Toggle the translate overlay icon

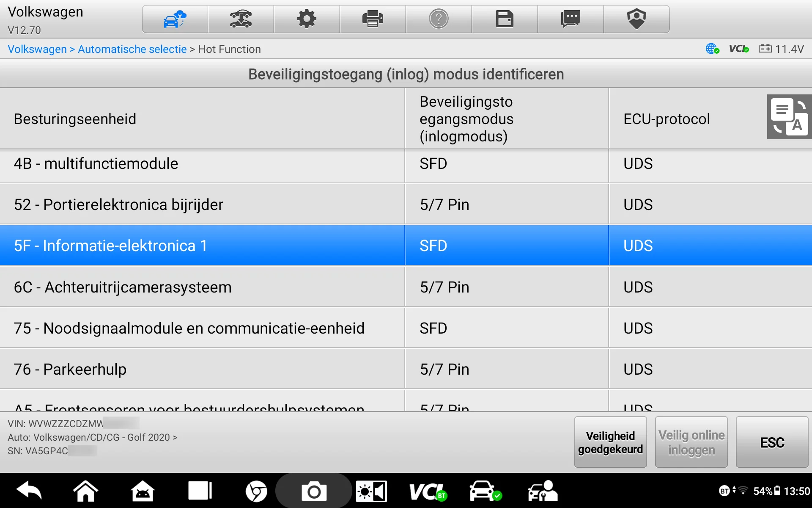[789, 117]
